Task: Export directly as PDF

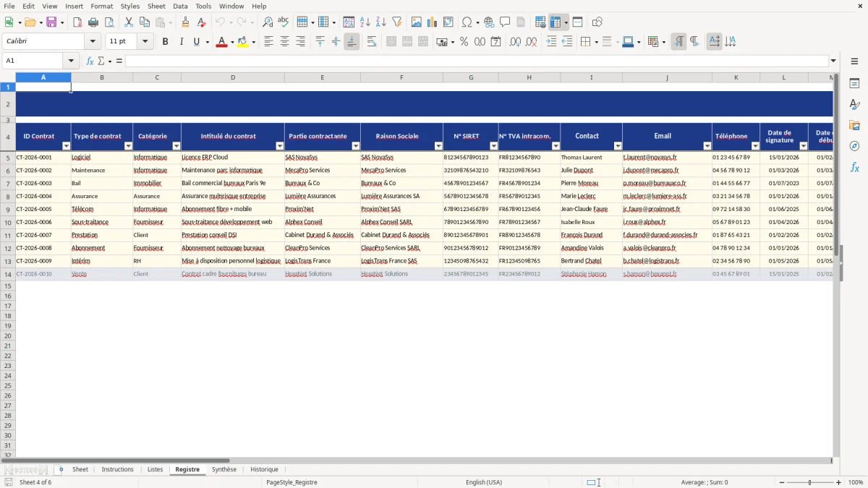Action: tap(77, 22)
